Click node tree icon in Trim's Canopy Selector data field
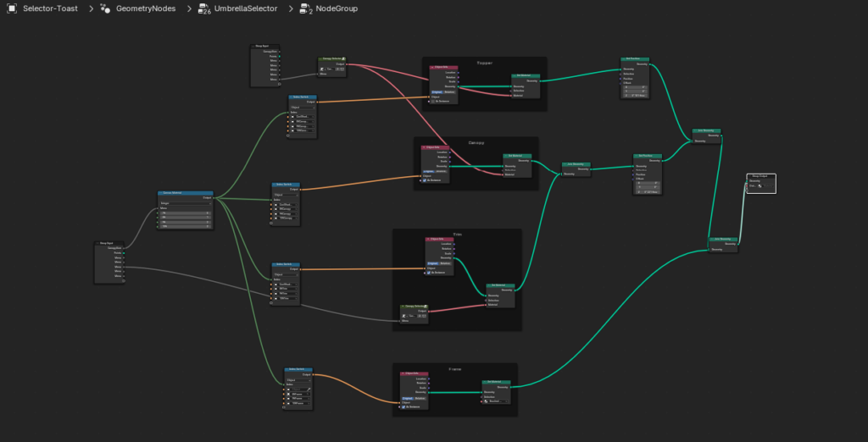This screenshot has width=868, height=442. coord(406,316)
